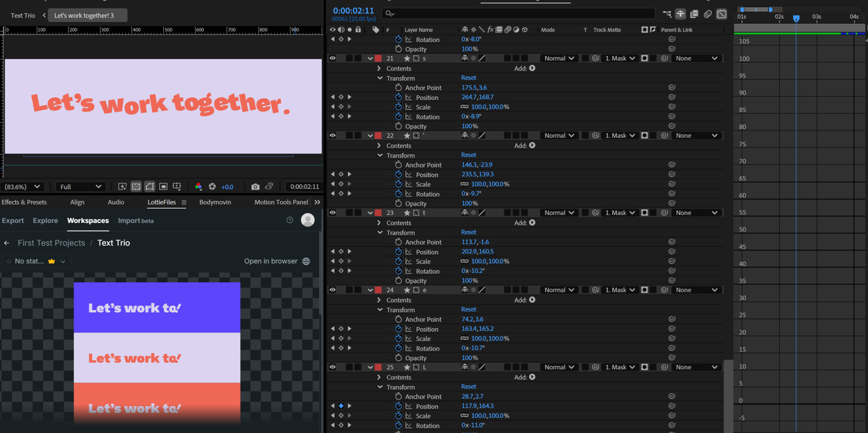868x433 pixels.
Task: Click the Fast Previews icon in the viewer
Action: [x=122, y=186]
